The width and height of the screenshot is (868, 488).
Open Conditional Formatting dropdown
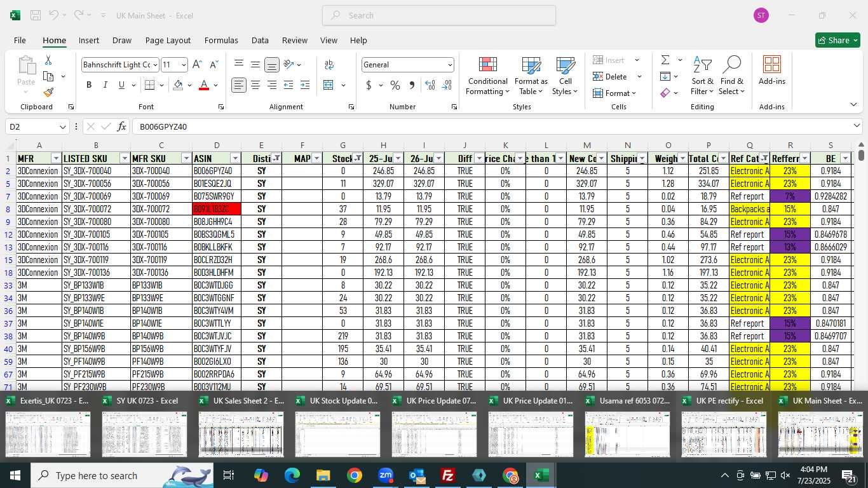pyautogui.click(x=487, y=75)
